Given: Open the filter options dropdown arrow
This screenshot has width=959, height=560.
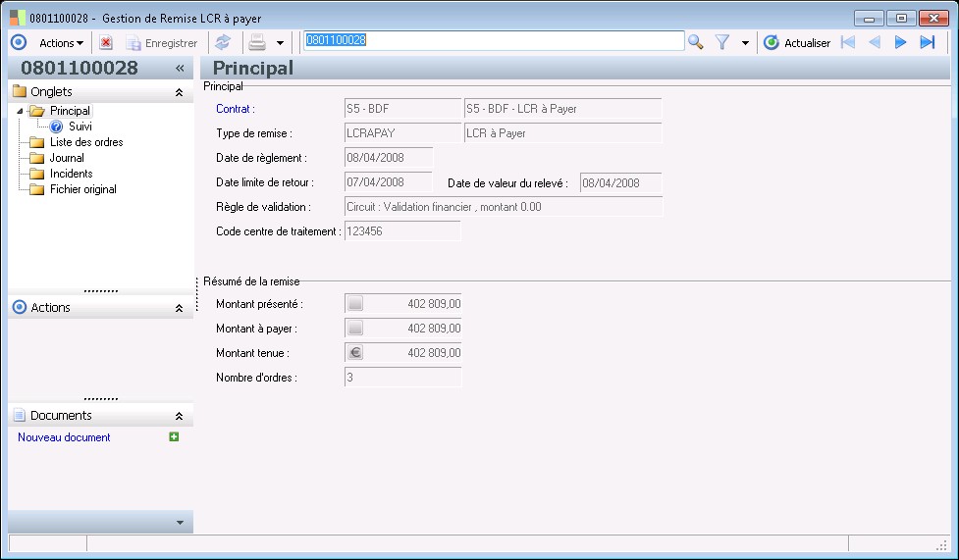Looking at the screenshot, I should (x=745, y=42).
